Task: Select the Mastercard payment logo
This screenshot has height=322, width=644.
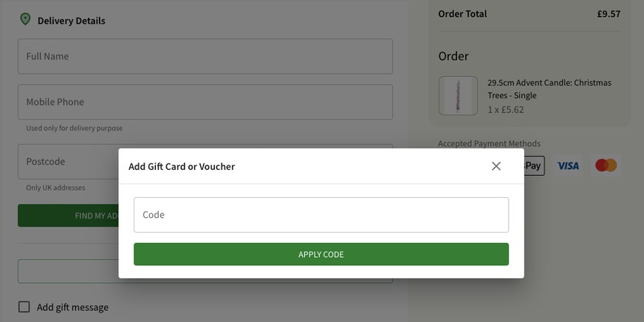Action: (606, 165)
